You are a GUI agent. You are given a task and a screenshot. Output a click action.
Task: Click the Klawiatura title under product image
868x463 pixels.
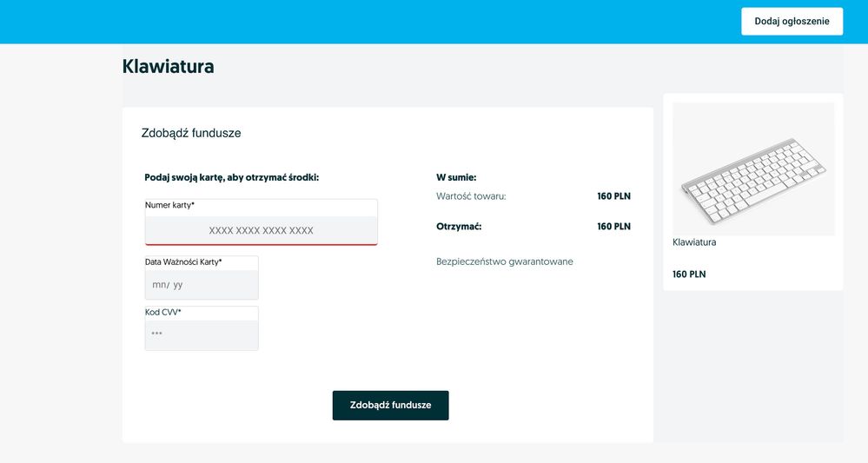(694, 242)
